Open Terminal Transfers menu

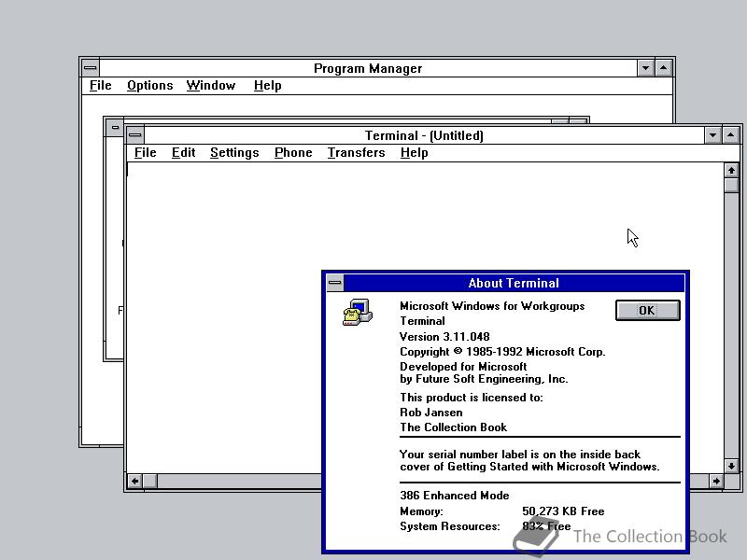tap(357, 153)
